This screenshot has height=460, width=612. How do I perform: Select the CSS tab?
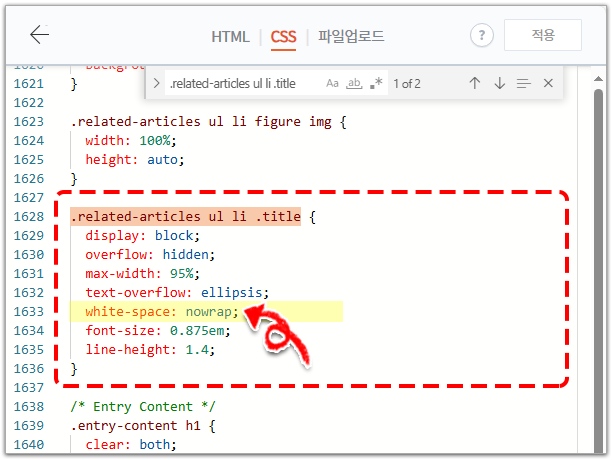click(x=283, y=37)
